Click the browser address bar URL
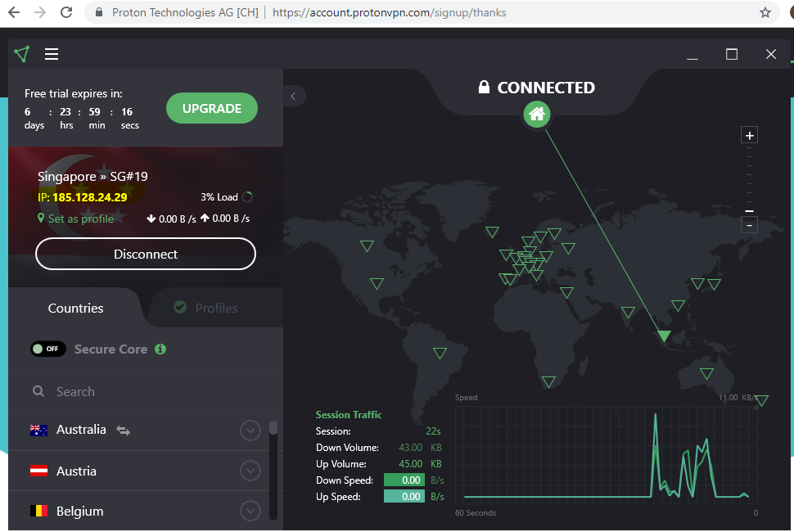The image size is (794, 532). (389, 12)
